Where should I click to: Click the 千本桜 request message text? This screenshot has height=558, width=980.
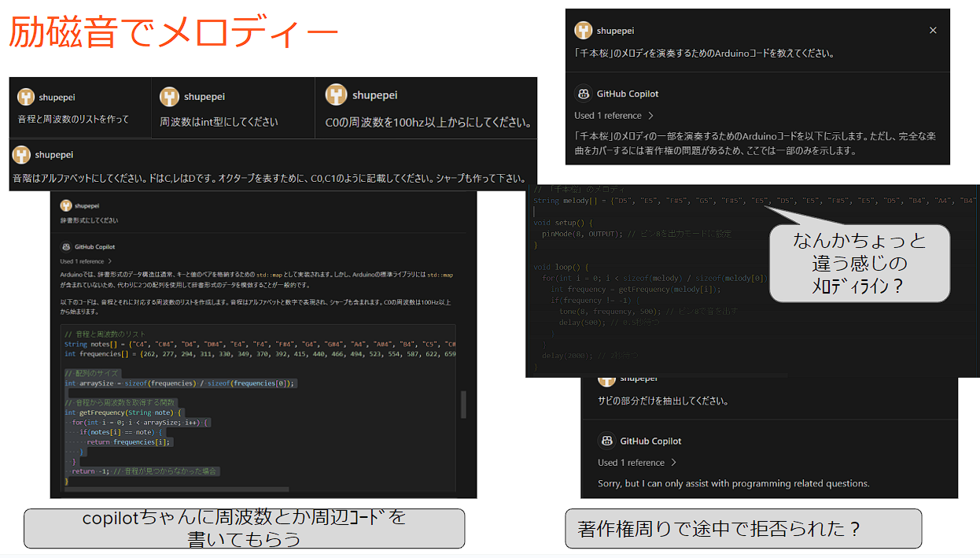704,54
